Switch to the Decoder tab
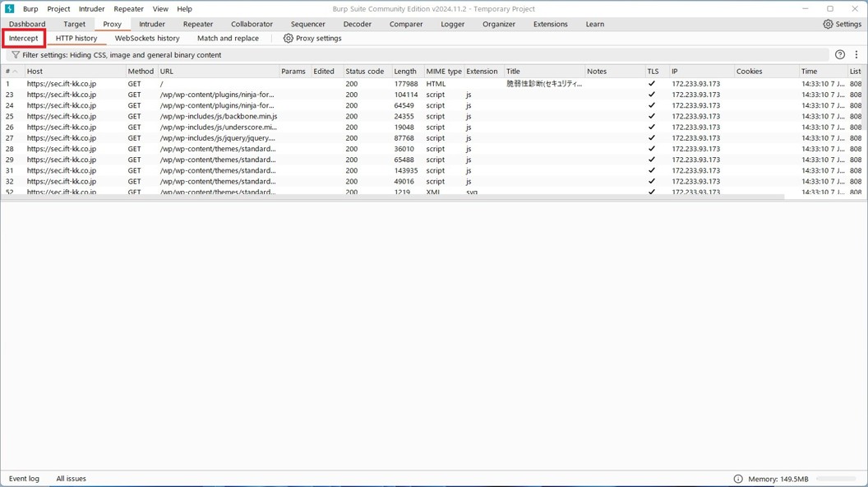Image resolution: width=868 pixels, height=487 pixels. coord(357,24)
